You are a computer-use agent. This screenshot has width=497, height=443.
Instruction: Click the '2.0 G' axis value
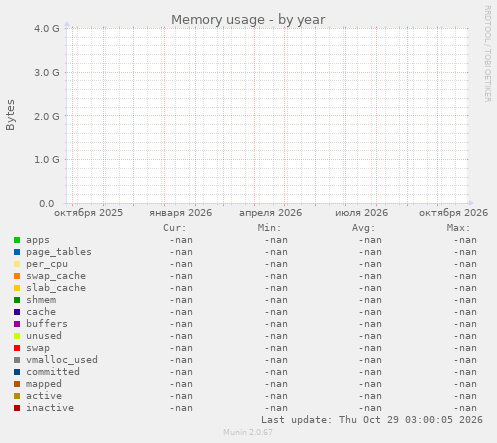point(47,116)
